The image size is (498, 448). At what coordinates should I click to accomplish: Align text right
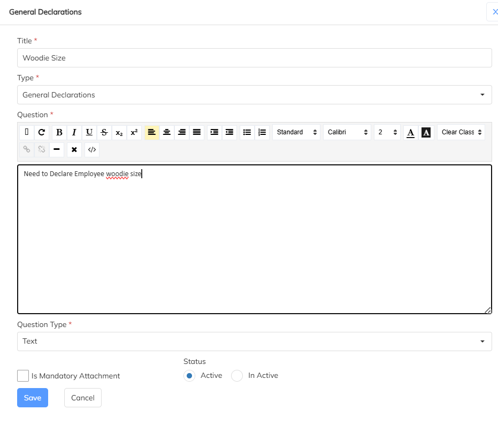pos(182,132)
